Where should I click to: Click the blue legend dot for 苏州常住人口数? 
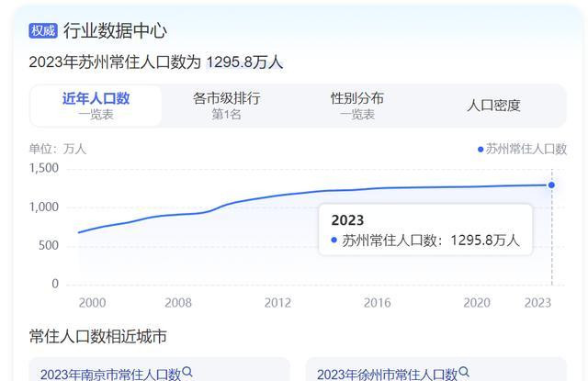coord(481,149)
